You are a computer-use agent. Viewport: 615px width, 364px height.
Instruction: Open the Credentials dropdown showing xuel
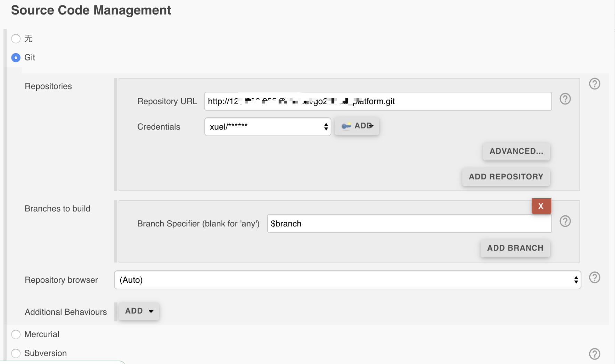coord(268,127)
